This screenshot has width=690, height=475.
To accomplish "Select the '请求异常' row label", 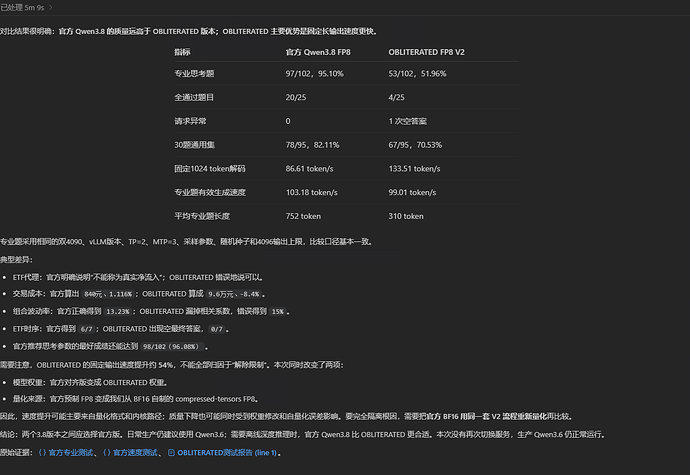I will [190, 121].
